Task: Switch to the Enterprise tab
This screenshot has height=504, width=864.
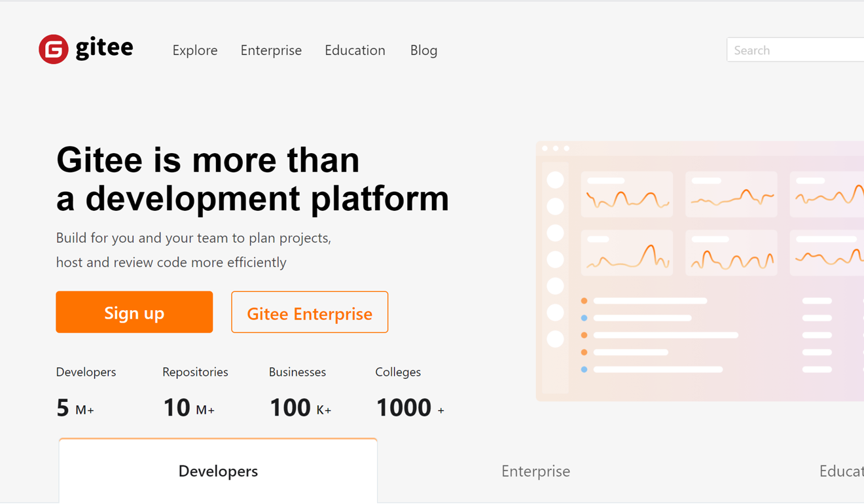Action: tap(535, 471)
